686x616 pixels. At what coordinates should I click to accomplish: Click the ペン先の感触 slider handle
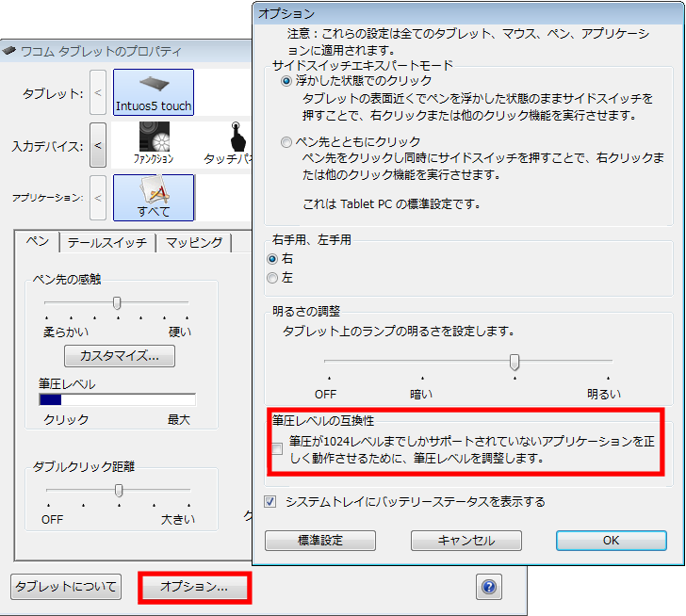[117, 302]
